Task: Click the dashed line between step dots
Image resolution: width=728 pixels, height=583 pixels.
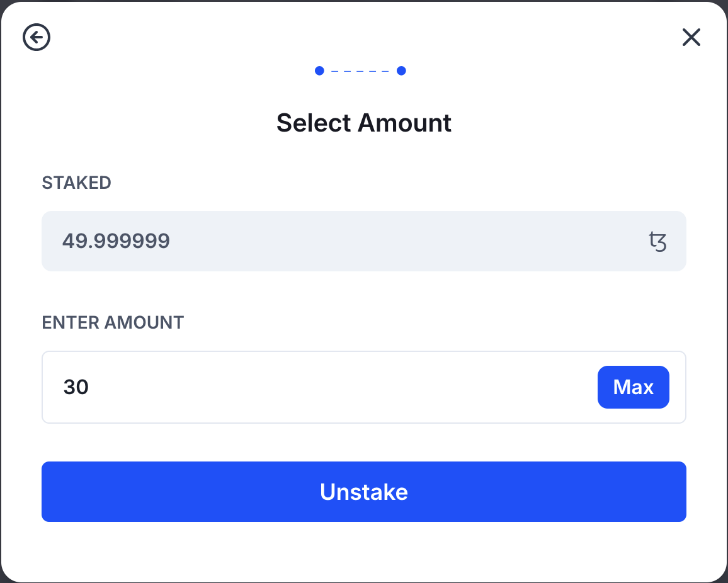Action: point(360,71)
